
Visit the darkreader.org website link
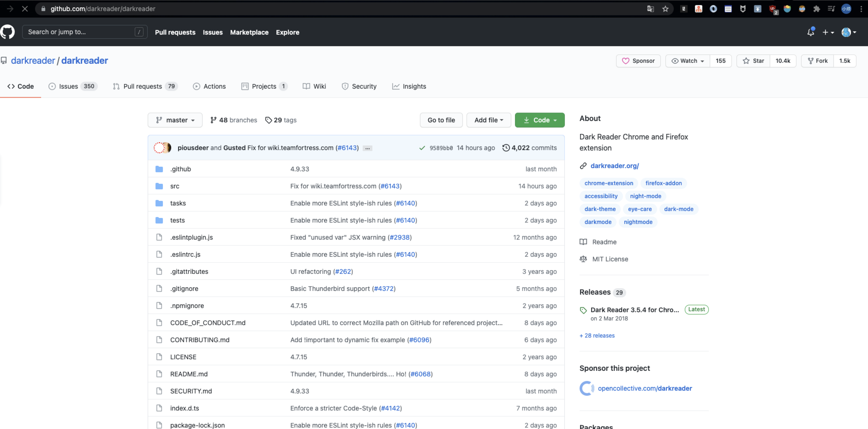[x=615, y=166]
